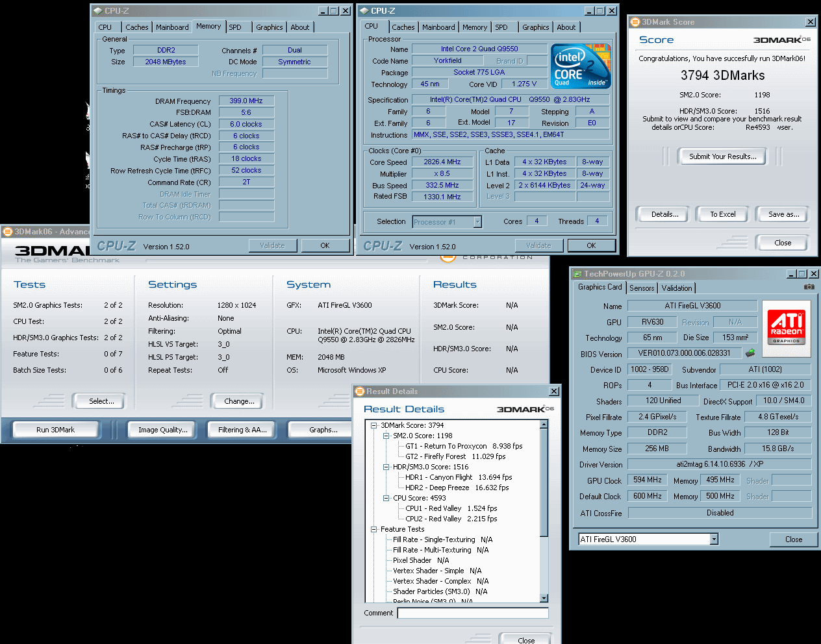The image size is (821, 644).
Task: Select the Graphics Card tab in GPU-Z
Action: click(600, 287)
